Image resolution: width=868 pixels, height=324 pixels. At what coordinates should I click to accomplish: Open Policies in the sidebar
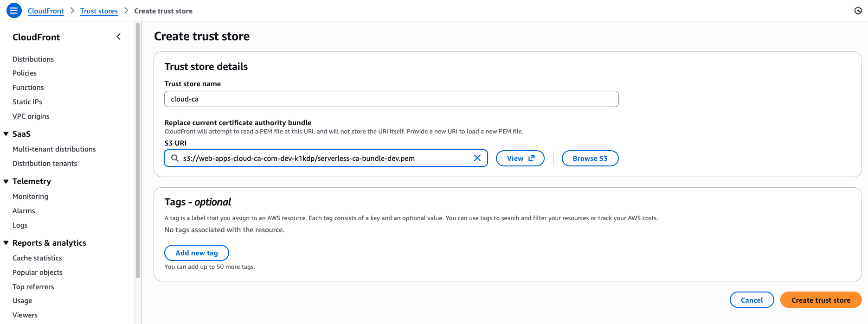point(25,73)
